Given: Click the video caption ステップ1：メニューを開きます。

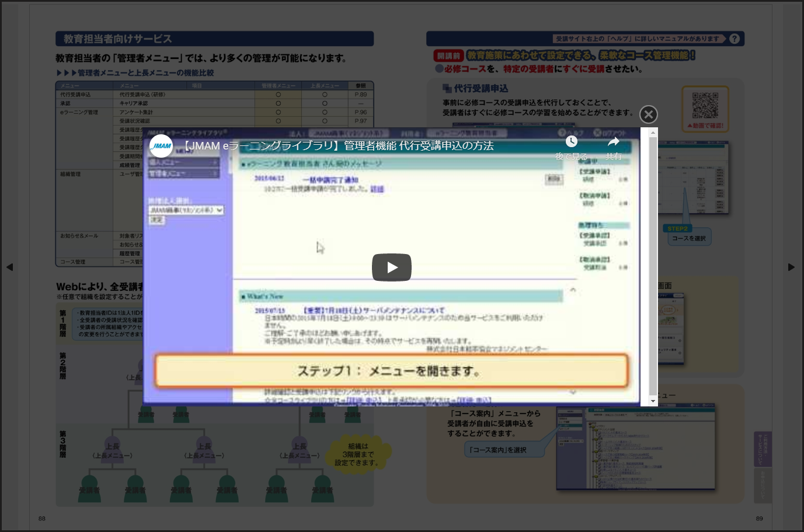Looking at the screenshot, I should pos(391,371).
